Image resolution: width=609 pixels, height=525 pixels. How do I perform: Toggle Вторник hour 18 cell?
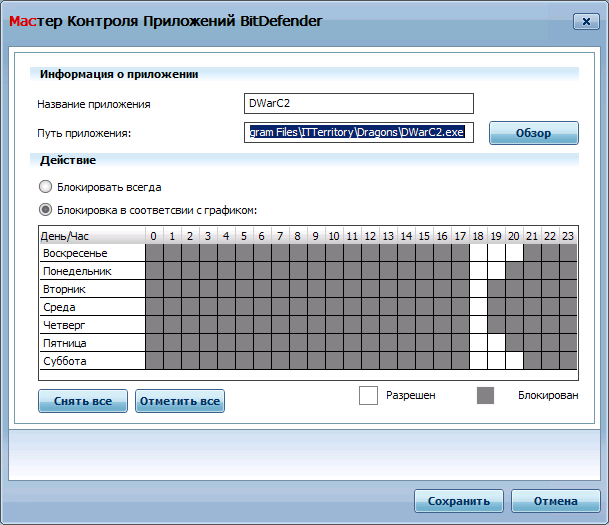click(478, 289)
